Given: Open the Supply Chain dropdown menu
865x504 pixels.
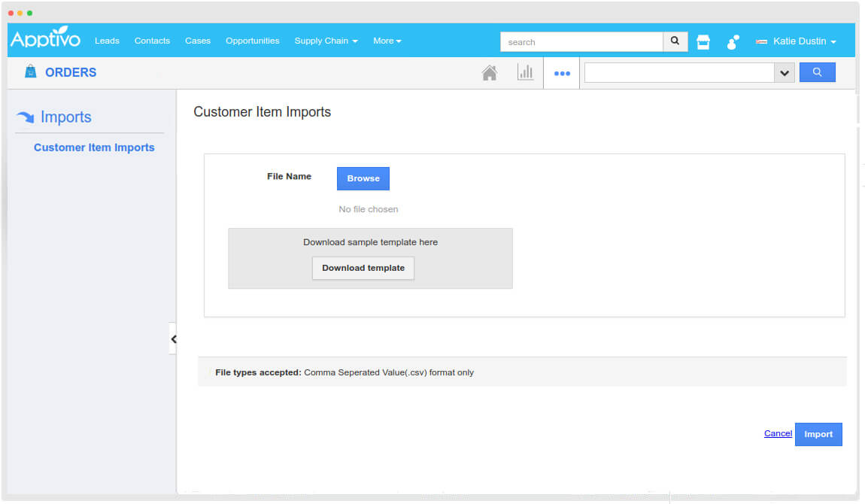Looking at the screenshot, I should (x=326, y=41).
